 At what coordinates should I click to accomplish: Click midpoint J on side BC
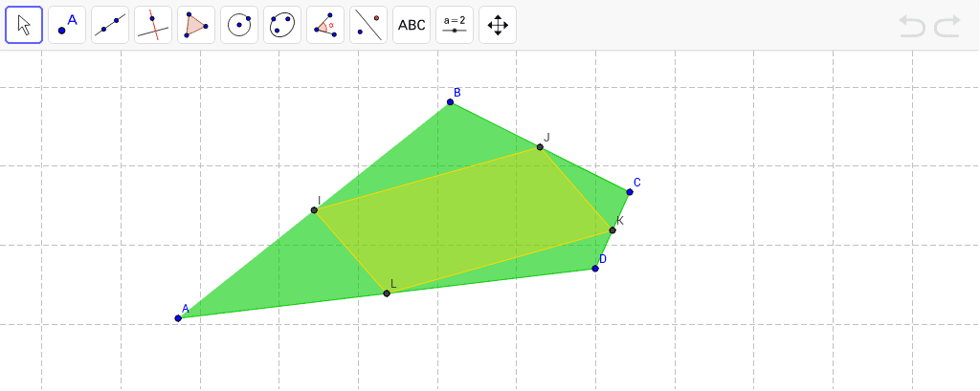pos(540,147)
